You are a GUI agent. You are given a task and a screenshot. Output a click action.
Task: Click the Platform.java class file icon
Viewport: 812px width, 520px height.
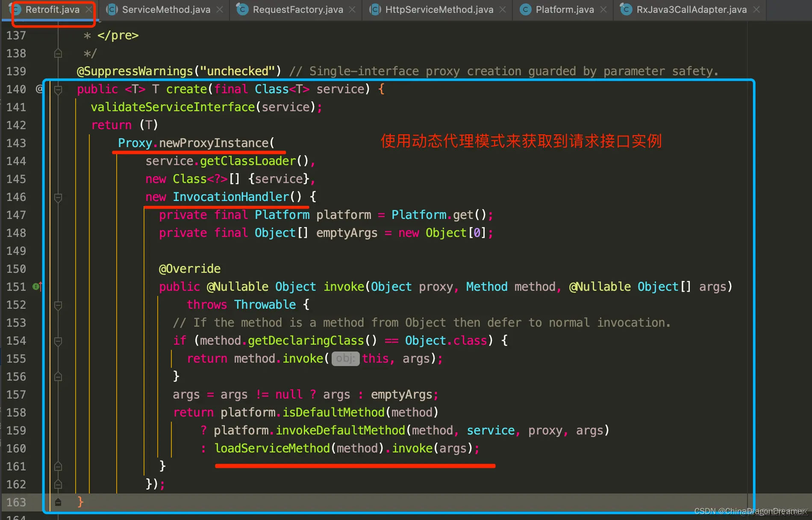(x=525, y=9)
